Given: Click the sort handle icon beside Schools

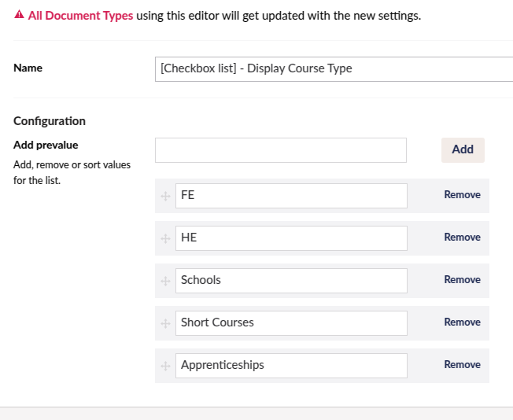Looking at the screenshot, I should (165, 281).
